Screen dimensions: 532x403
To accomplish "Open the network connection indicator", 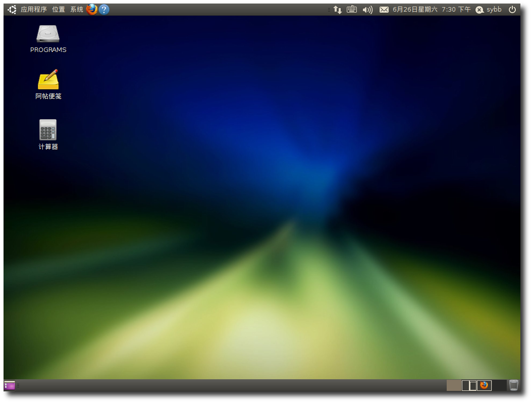I will tap(337, 10).
